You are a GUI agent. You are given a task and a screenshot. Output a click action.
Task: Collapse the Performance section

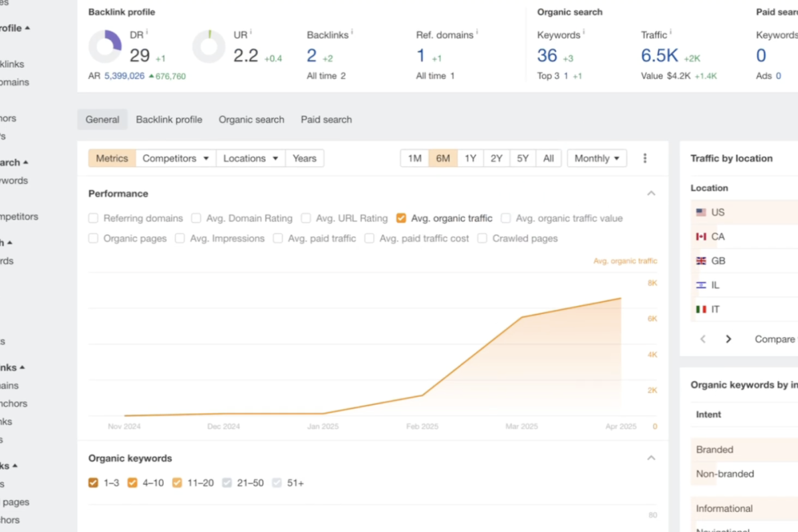[651, 194]
